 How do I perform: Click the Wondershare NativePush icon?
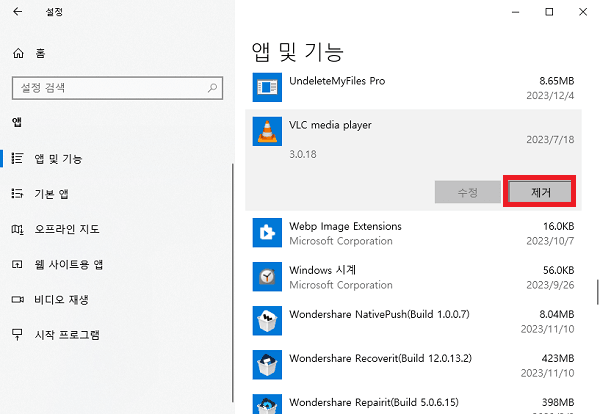(267, 321)
